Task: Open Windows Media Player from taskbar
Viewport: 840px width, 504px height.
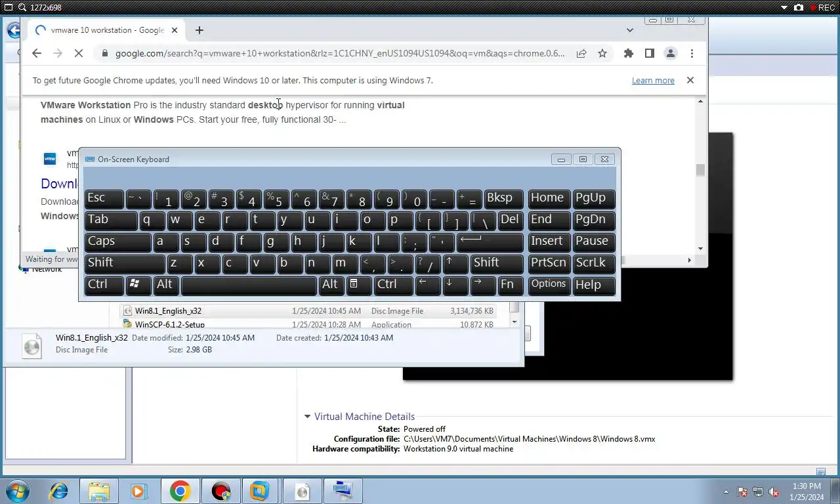Action: coord(138,491)
